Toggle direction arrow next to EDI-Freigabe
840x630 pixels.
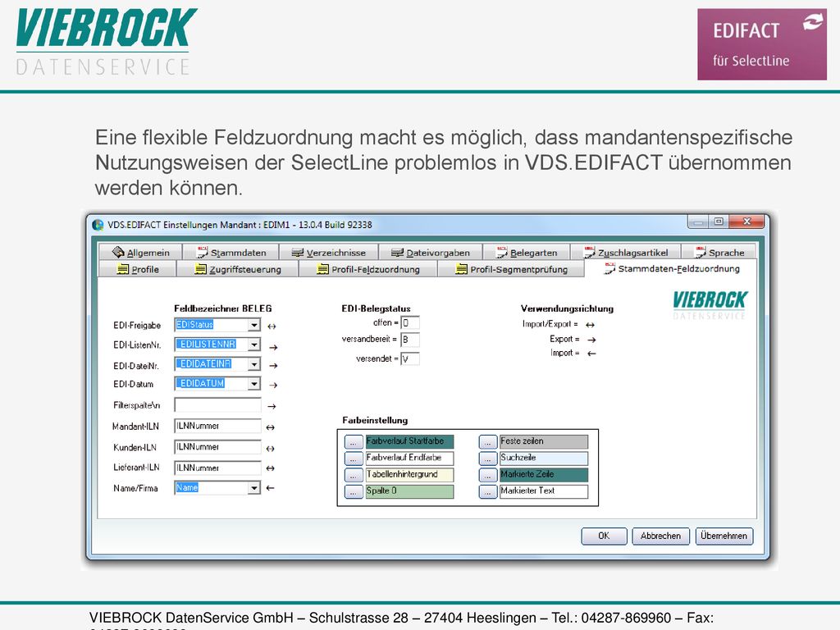(272, 326)
